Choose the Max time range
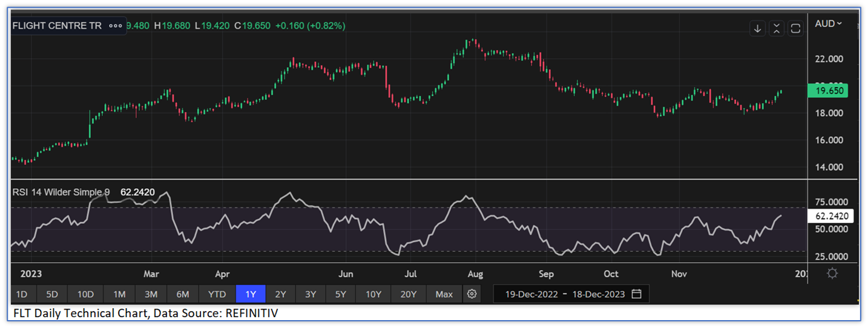The height and width of the screenshot is (328, 868). (x=444, y=294)
